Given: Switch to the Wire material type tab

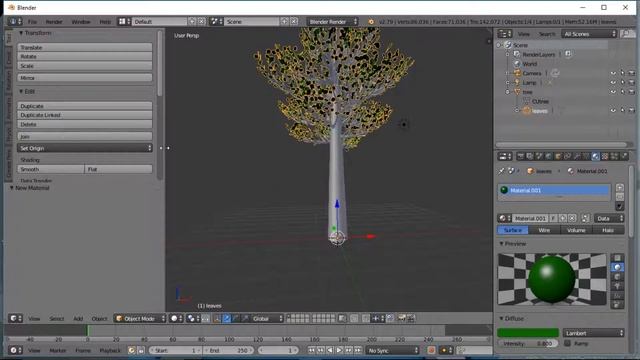Looking at the screenshot, I should tap(544, 230).
